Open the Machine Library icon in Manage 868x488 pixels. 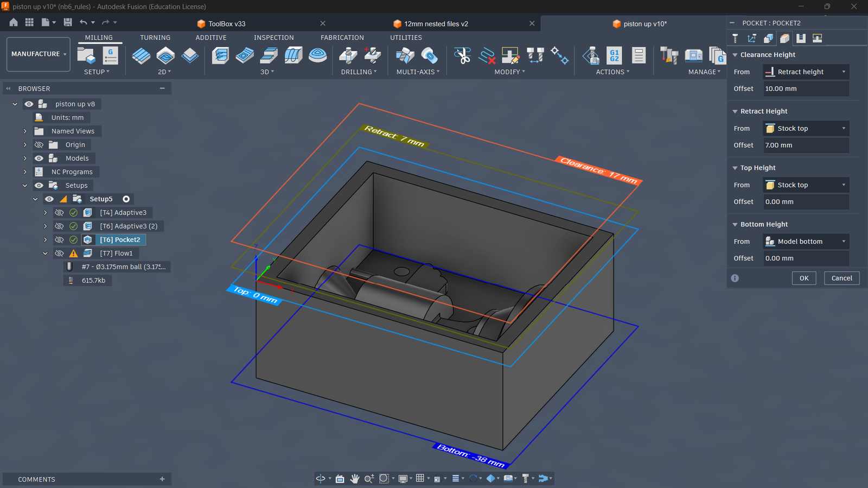point(693,55)
